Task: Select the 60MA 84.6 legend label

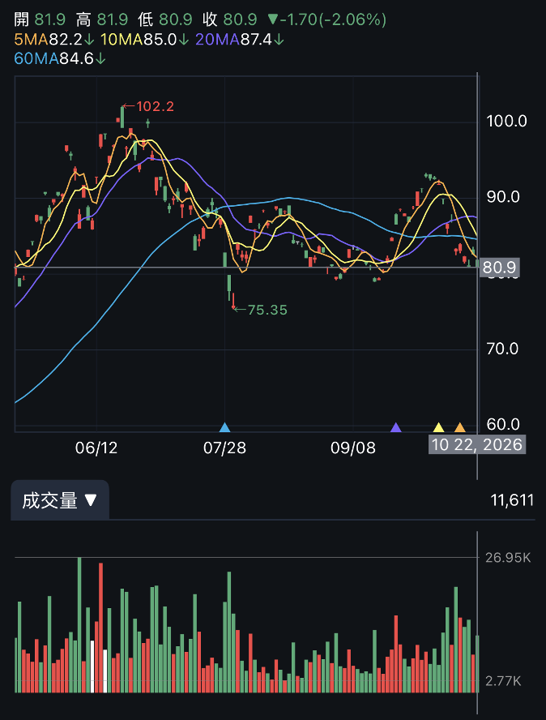Action: click(60, 59)
